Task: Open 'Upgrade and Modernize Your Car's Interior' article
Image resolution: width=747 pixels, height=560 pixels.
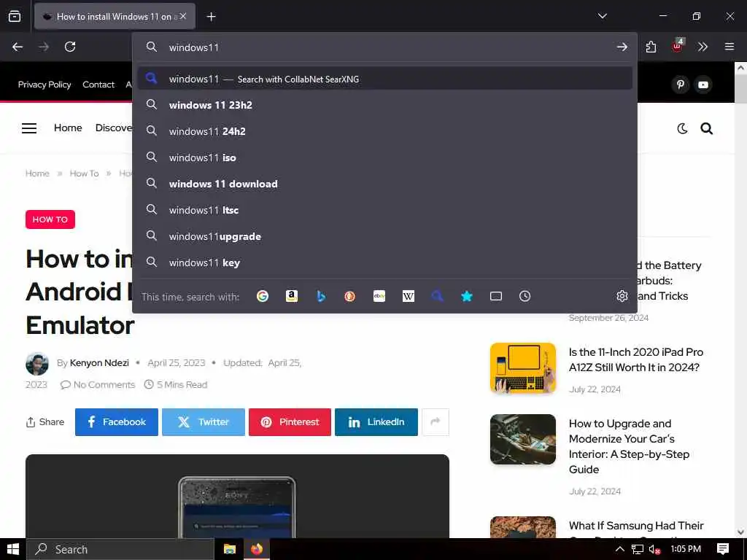Action: click(x=629, y=446)
